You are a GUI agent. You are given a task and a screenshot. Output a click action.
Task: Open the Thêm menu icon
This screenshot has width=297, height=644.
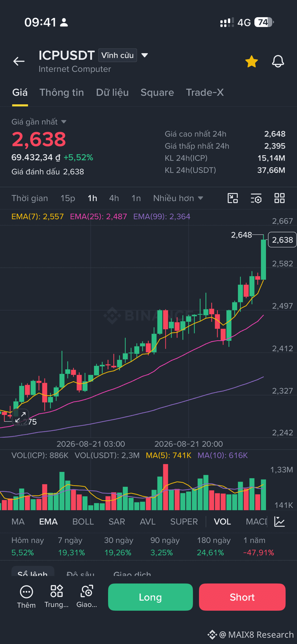pos(26,597)
